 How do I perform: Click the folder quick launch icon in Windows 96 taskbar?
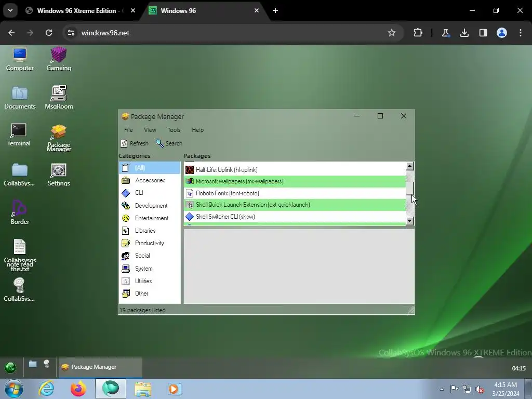33,364
